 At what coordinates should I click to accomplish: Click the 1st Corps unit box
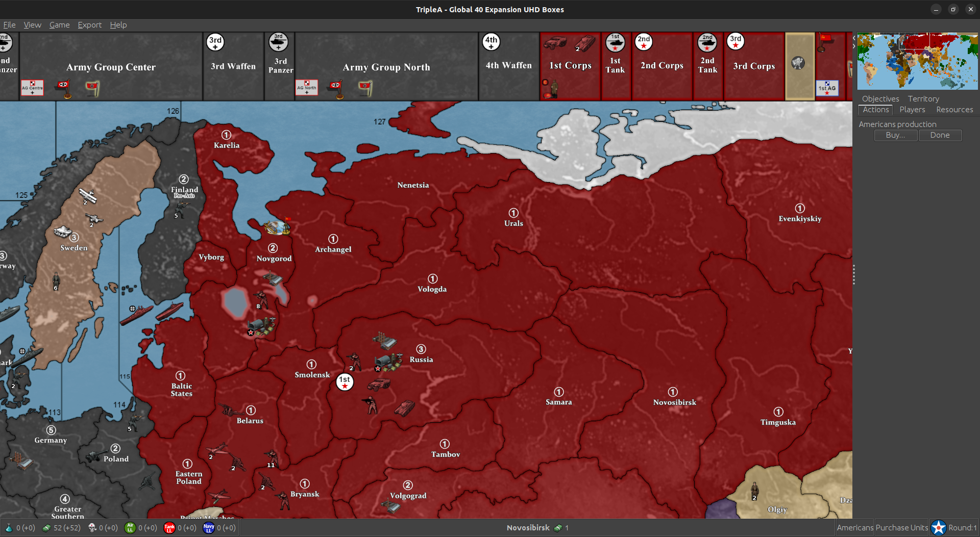570,67
